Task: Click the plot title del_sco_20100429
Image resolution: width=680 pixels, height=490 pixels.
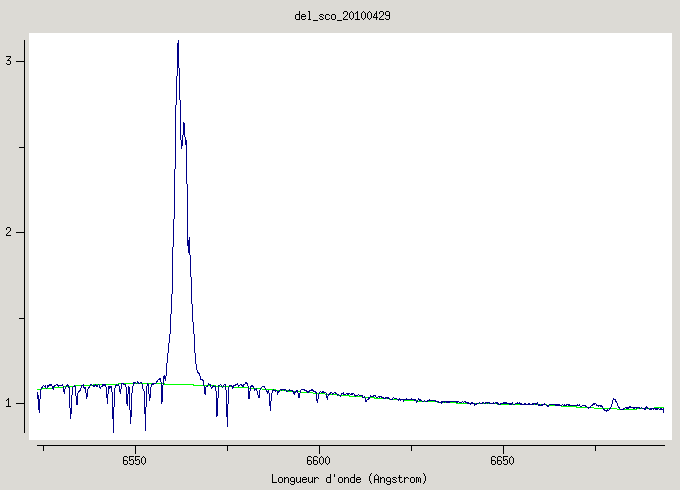Action: [x=342, y=16]
